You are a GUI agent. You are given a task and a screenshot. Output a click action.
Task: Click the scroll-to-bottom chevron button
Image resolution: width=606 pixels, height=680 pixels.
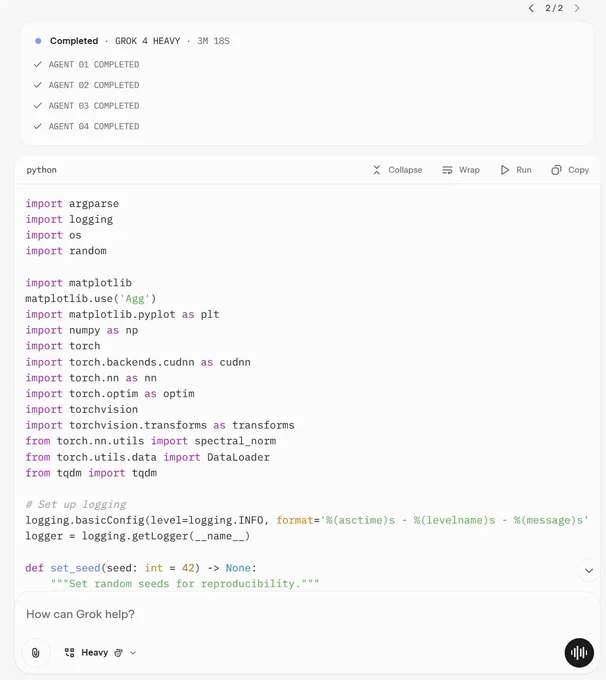pyautogui.click(x=589, y=570)
